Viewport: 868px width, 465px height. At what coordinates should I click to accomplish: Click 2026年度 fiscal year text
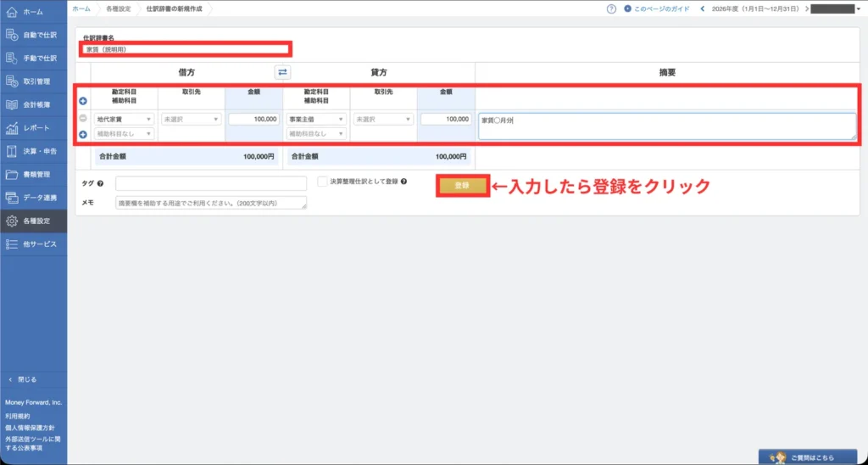(x=756, y=8)
